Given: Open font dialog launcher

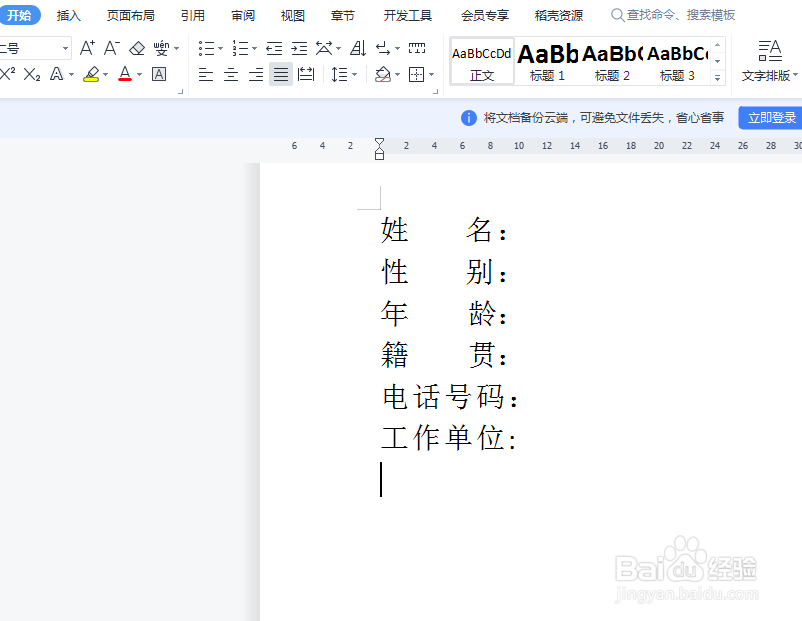Looking at the screenshot, I should (x=180, y=92).
